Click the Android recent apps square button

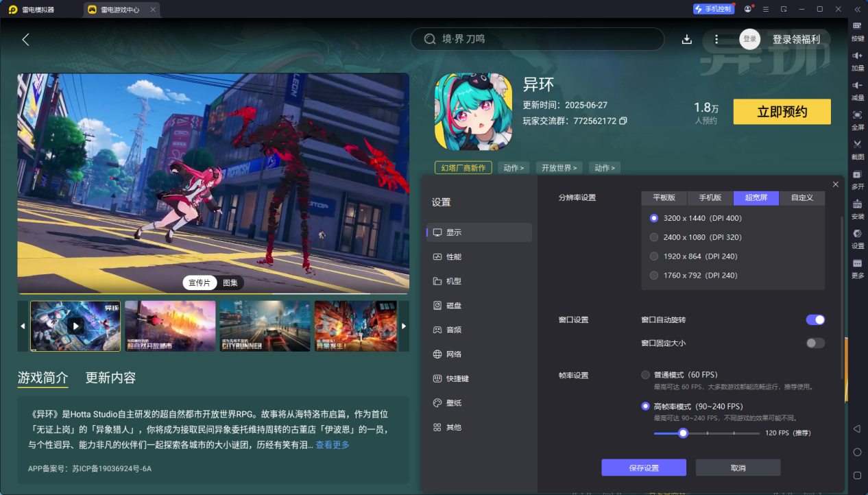tap(857, 475)
